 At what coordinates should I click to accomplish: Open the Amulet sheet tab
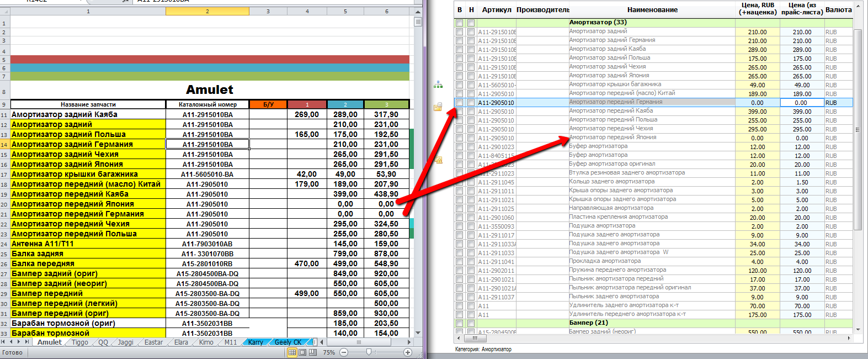pos(50,342)
